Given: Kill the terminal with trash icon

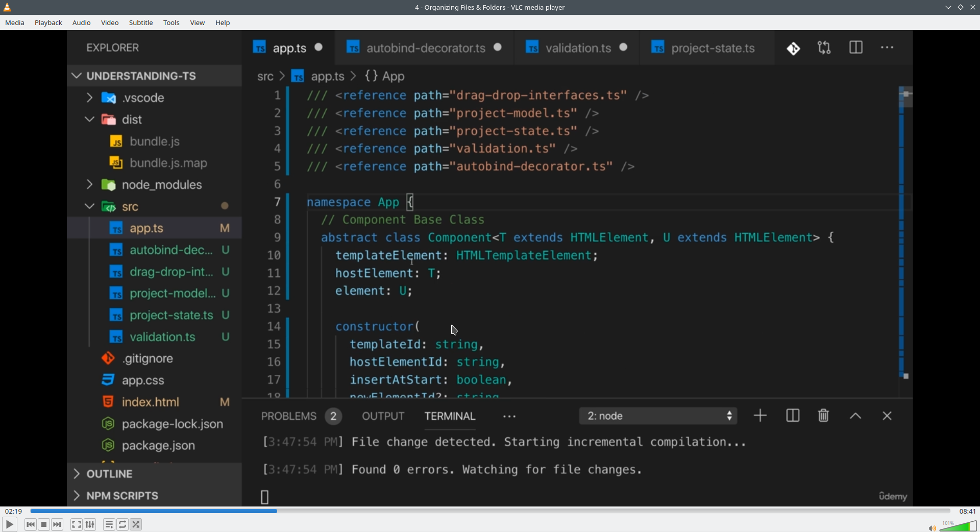Looking at the screenshot, I should tap(824, 416).
